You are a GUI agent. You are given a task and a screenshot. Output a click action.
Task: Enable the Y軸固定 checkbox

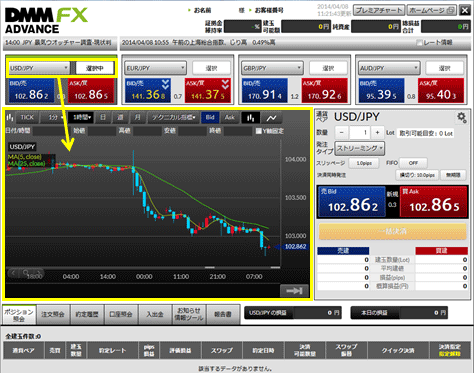click(x=258, y=131)
